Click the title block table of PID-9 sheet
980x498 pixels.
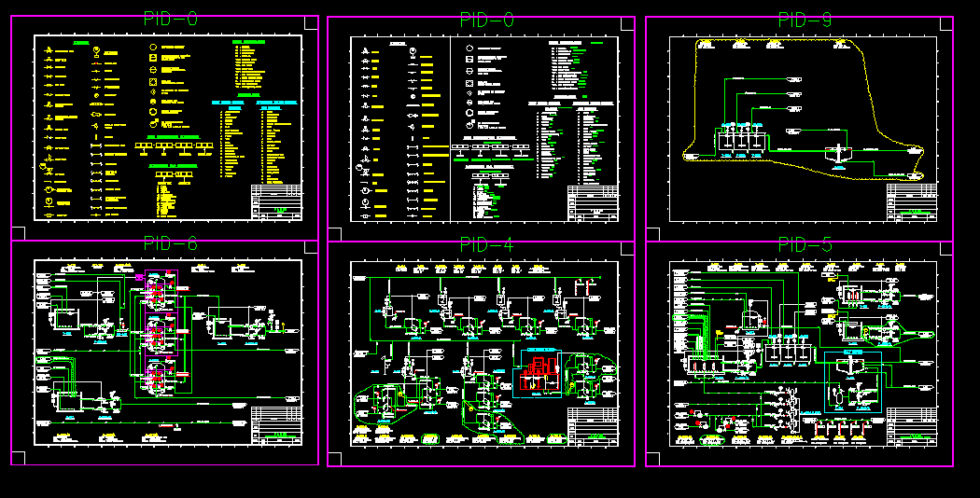point(911,202)
